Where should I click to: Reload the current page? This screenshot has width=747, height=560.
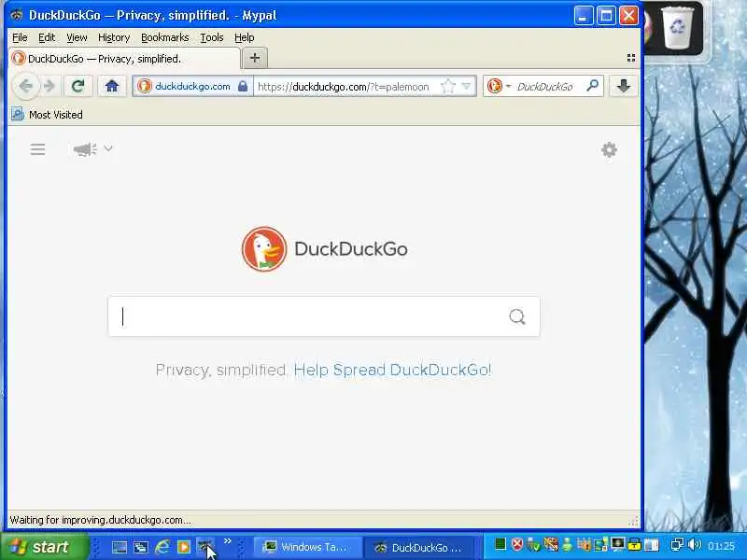point(78,86)
